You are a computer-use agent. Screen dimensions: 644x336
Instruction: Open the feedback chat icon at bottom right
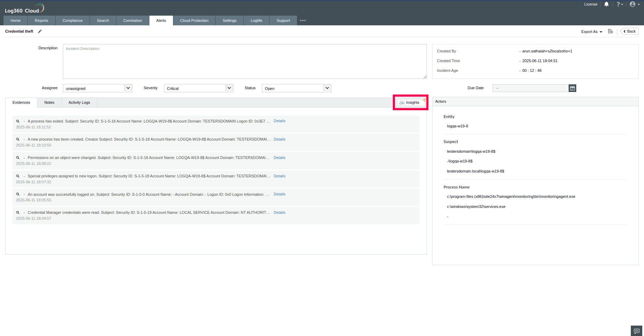click(x=636, y=330)
